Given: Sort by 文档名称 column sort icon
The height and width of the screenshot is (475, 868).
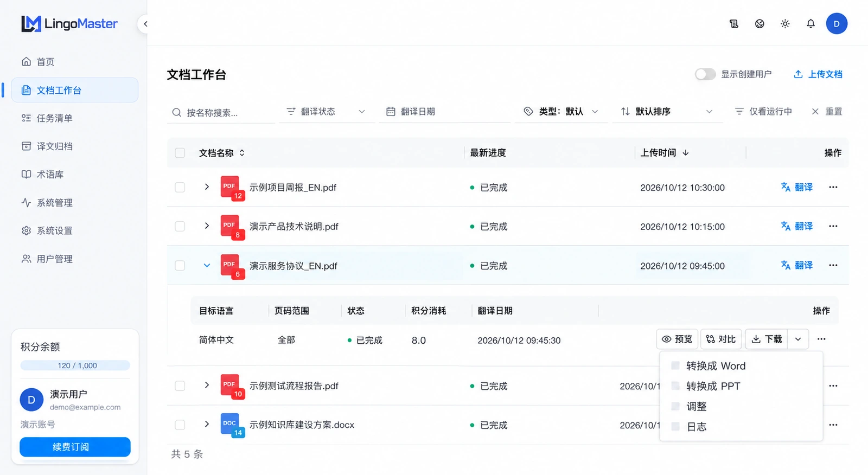Looking at the screenshot, I should click(242, 153).
